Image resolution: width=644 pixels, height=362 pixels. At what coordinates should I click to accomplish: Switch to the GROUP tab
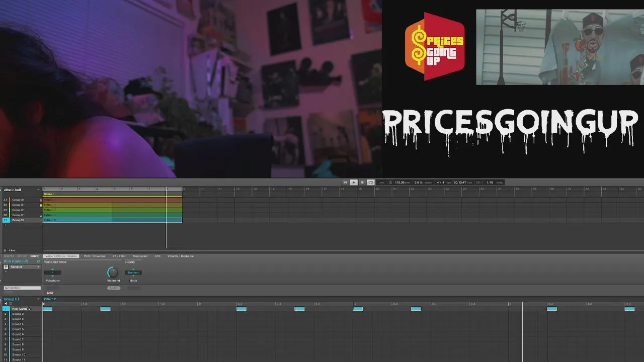click(x=22, y=256)
